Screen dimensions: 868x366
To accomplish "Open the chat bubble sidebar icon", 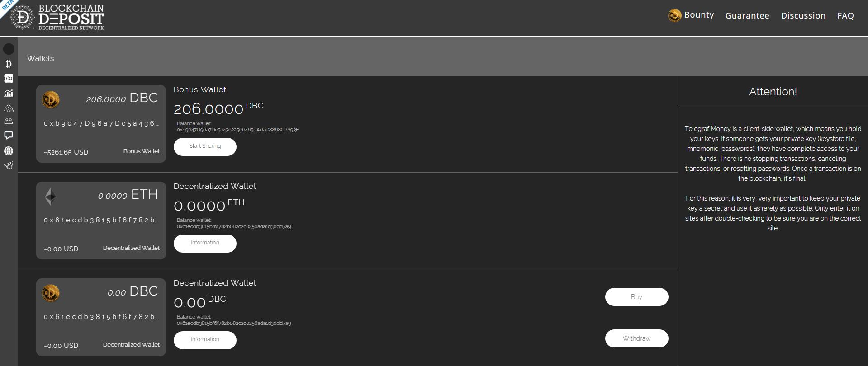I will coord(9,135).
